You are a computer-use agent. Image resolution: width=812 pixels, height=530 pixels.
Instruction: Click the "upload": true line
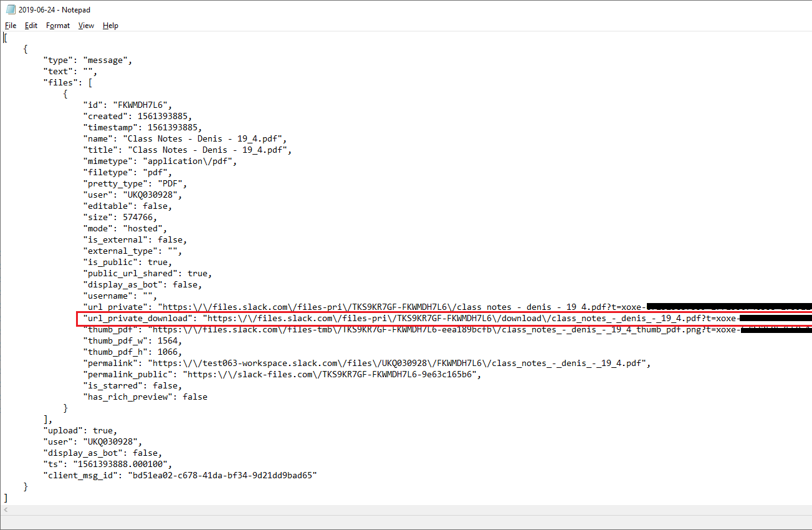80,430
